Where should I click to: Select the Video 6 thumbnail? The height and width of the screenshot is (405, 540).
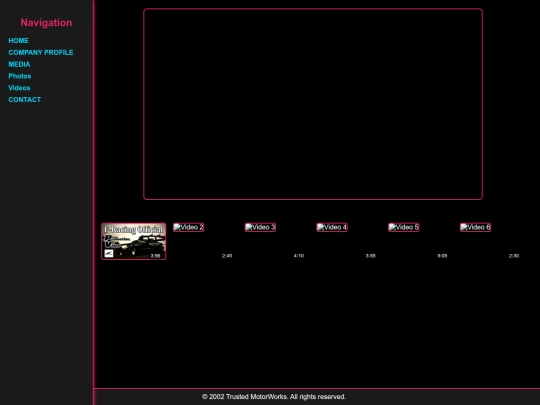(475, 227)
